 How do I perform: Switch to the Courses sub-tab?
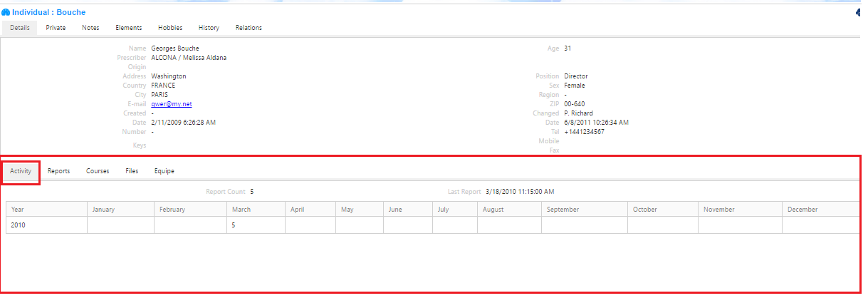tap(98, 171)
